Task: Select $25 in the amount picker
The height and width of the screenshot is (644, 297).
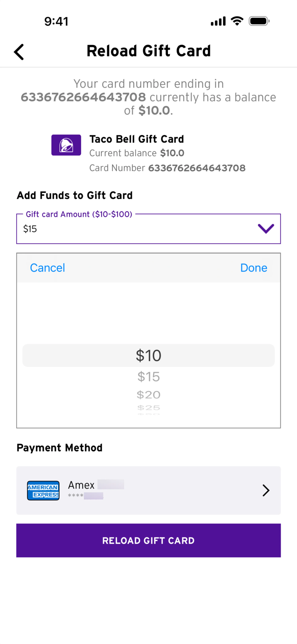Action: click(x=148, y=408)
